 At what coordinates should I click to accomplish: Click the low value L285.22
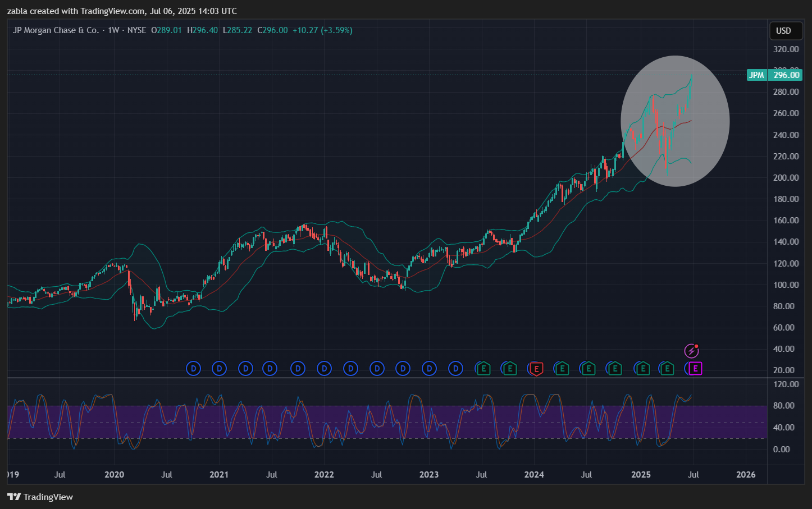(x=238, y=30)
